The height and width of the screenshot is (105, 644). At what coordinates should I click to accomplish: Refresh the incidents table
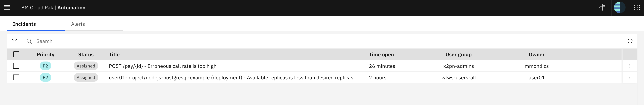630,41
